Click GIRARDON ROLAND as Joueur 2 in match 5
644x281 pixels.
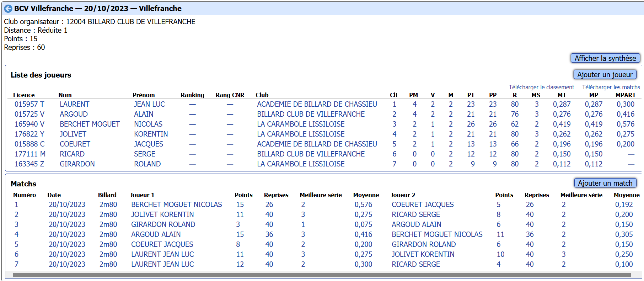click(x=424, y=244)
